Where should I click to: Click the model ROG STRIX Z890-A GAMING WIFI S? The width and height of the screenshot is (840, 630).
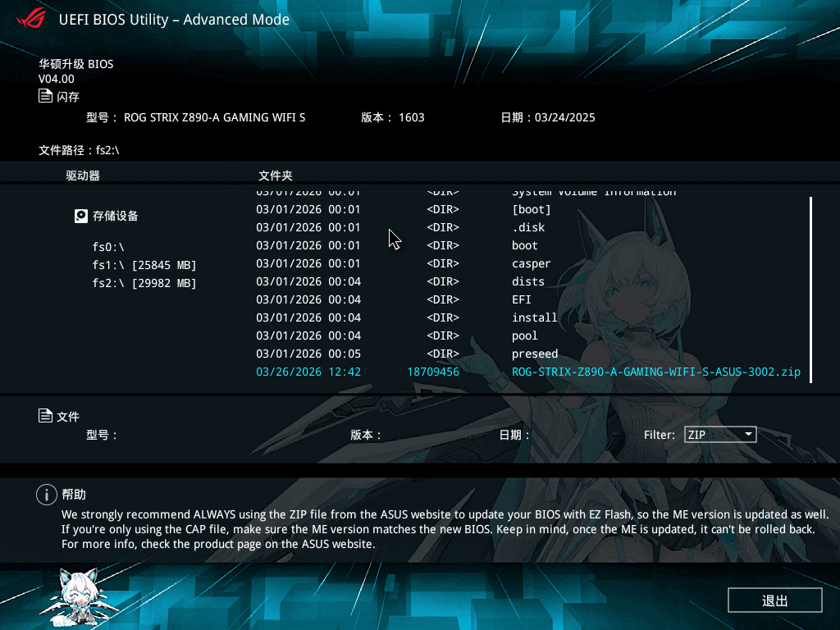[214, 117]
